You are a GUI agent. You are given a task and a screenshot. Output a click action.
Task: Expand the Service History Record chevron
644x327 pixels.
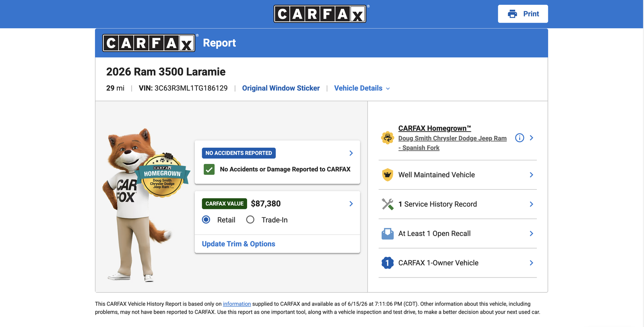(531, 204)
